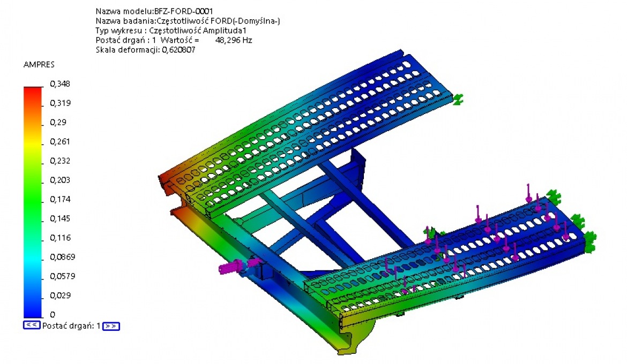The image size is (627, 364).
Task: Click the Postać drgań: 1 label at bottom
Action: [x=71, y=325]
